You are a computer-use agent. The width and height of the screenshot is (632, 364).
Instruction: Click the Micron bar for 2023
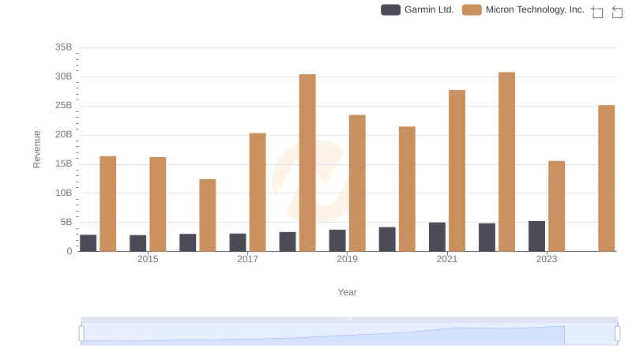click(557, 206)
